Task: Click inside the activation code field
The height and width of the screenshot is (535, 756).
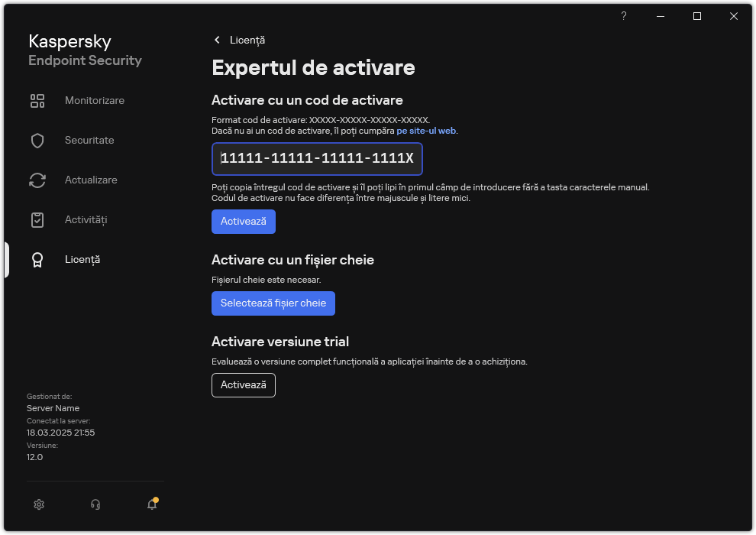Action: [x=317, y=159]
